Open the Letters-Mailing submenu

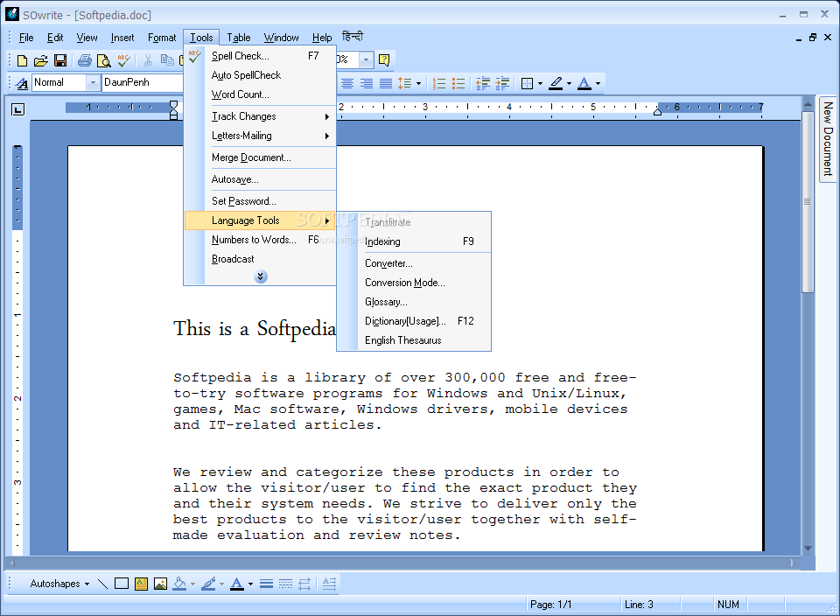(x=261, y=136)
